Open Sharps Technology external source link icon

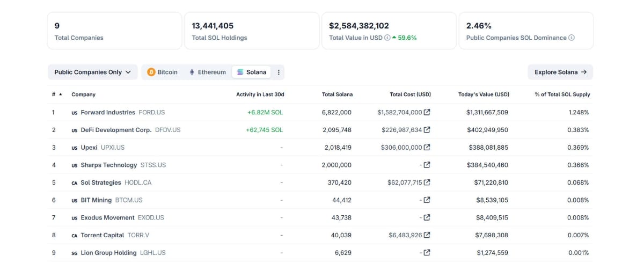click(x=427, y=165)
